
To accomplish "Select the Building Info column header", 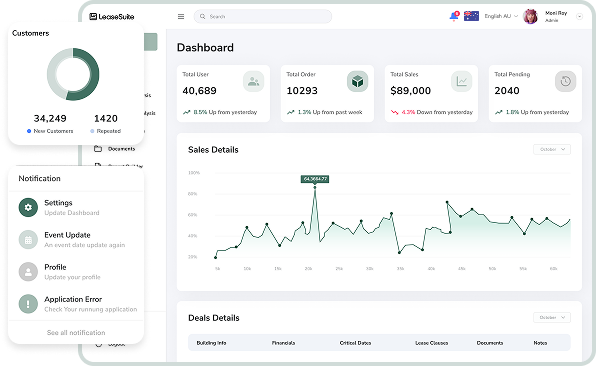I will (x=211, y=343).
